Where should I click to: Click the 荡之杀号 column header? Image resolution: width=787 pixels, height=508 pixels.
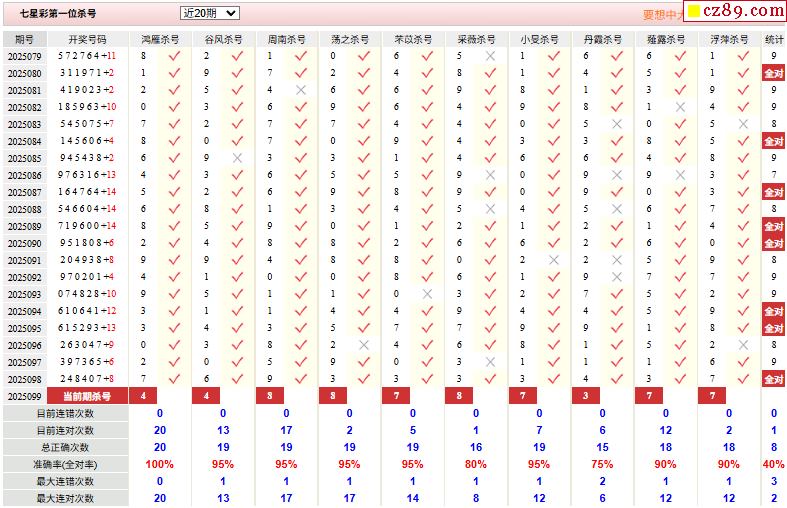pyautogui.click(x=350, y=39)
